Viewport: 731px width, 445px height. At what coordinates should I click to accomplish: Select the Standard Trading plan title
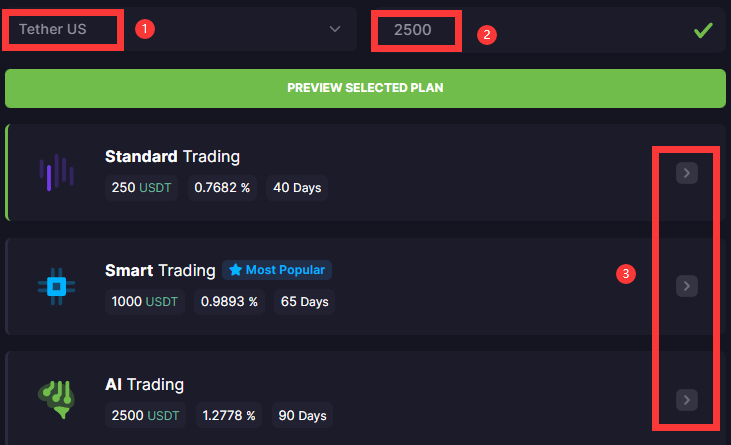click(x=172, y=157)
